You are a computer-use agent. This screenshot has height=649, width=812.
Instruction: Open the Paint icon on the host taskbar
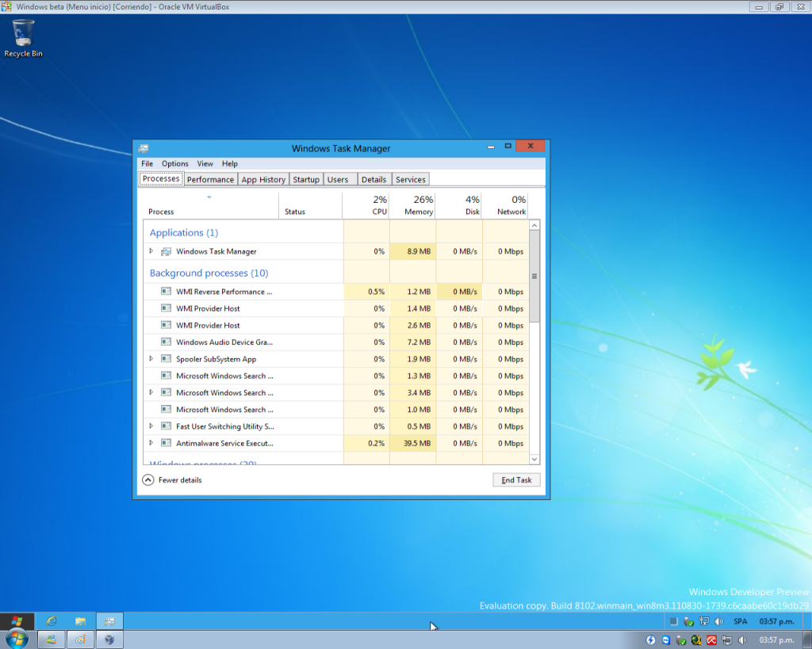click(x=80, y=639)
